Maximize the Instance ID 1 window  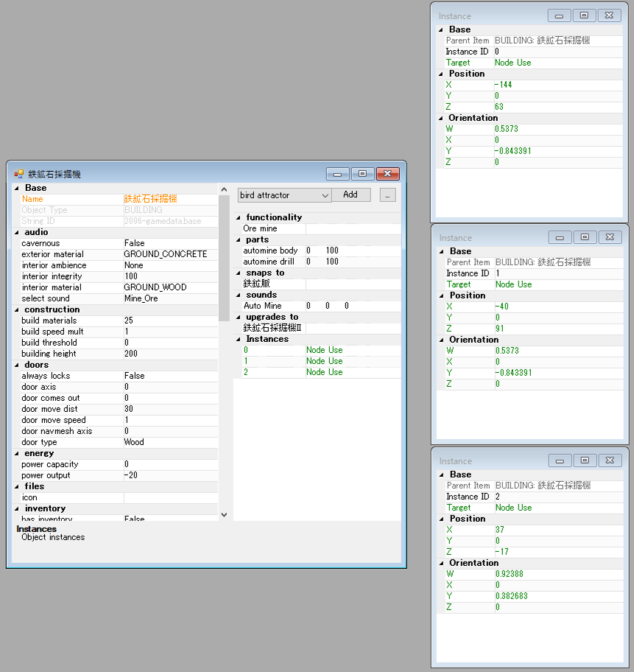585,237
